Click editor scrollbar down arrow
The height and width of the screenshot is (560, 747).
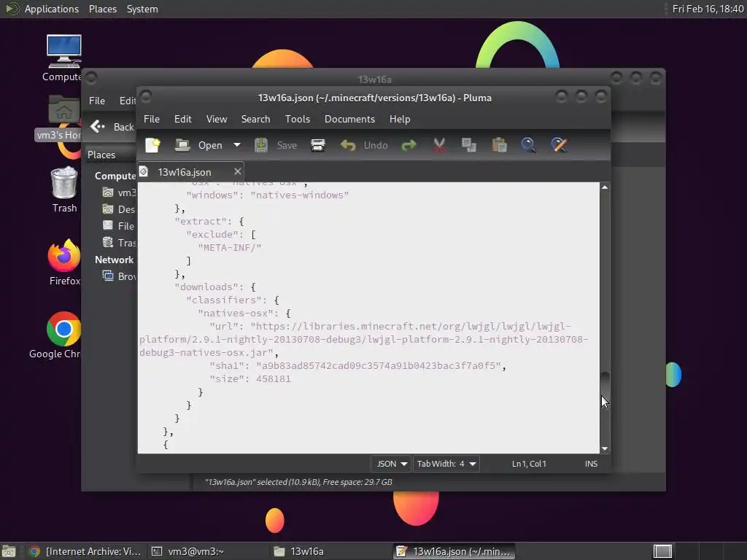[605, 448]
